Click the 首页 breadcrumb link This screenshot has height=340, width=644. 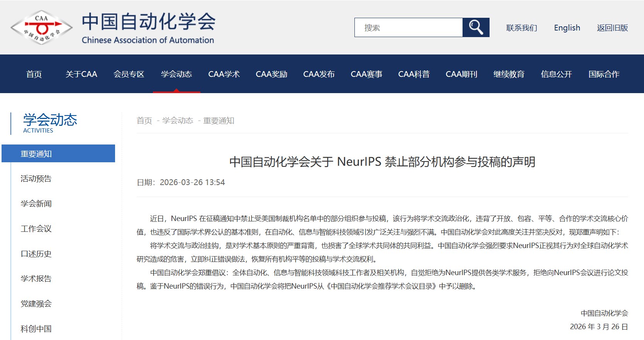coord(144,121)
